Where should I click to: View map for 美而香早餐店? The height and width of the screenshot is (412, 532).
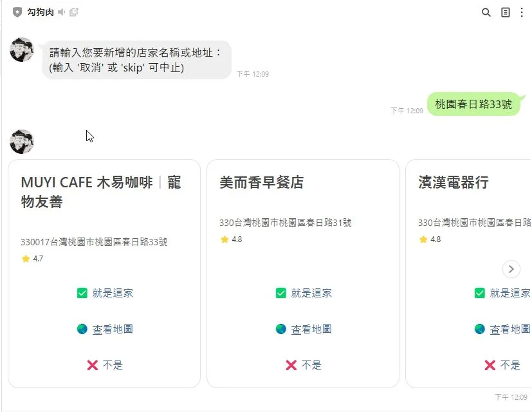click(304, 329)
